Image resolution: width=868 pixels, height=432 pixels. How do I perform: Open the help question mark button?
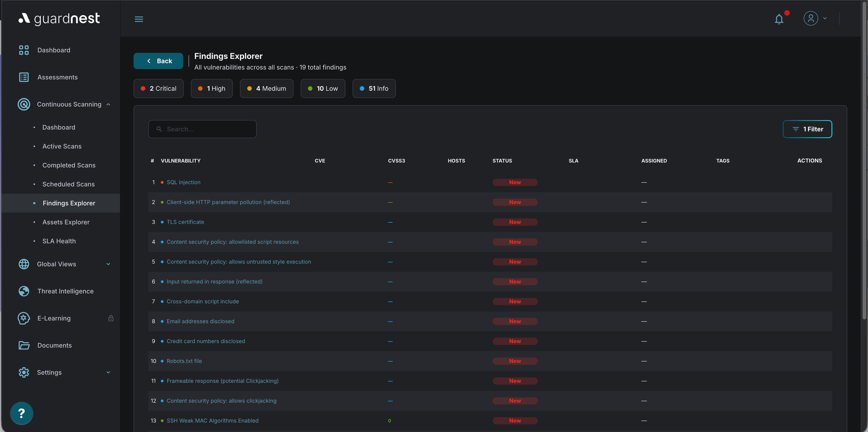(x=21, y=413)
